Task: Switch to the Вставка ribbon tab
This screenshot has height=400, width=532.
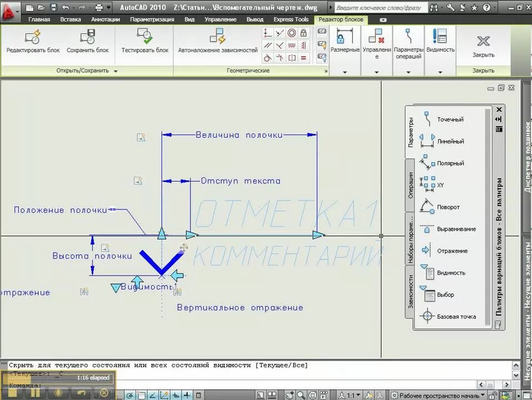Action: coord(71,19)
